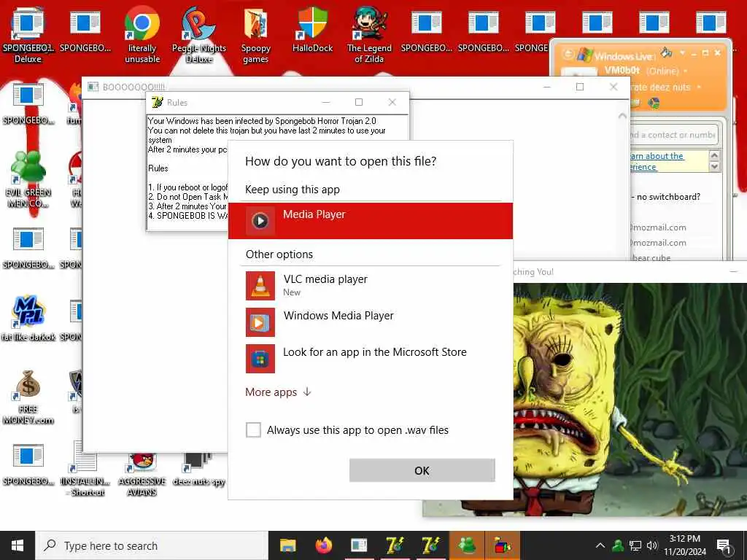Open the network tray icon
747x560 pixels.
pos(635,545)
